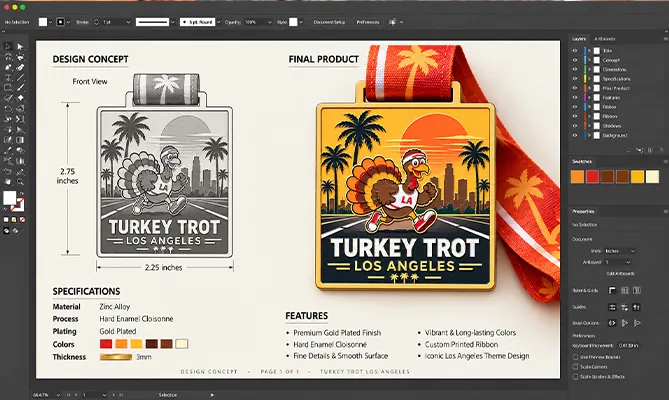
Task: Click the Document Setup button
Action: pos(329,22)
